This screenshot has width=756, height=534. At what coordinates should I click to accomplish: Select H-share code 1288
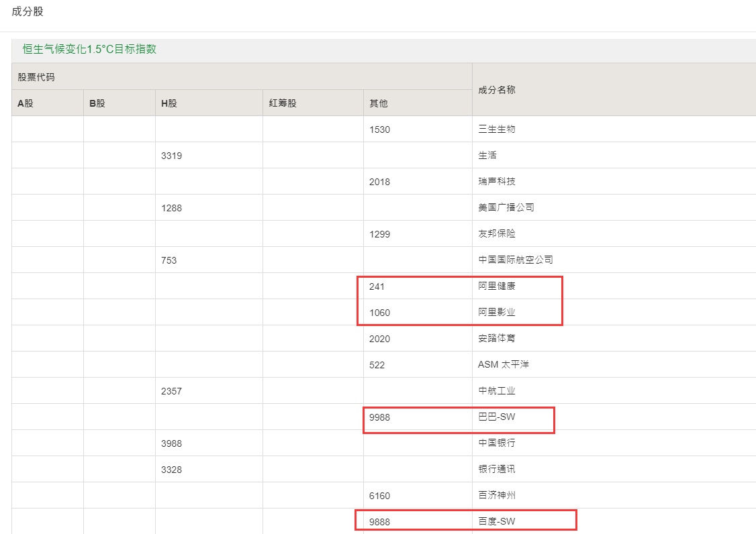pos(172,208)
